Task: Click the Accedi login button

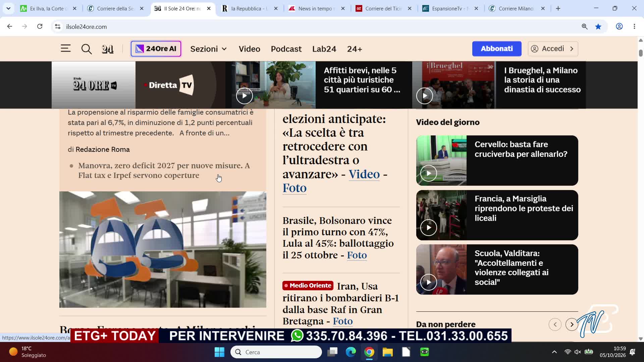Action: [553, 49]
